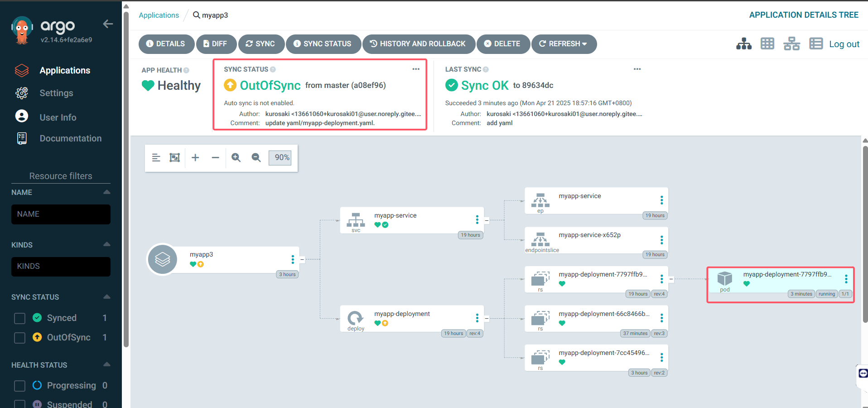Select the myapp-deployment-7797ffb9 replicaset icon

click(540, 278)
